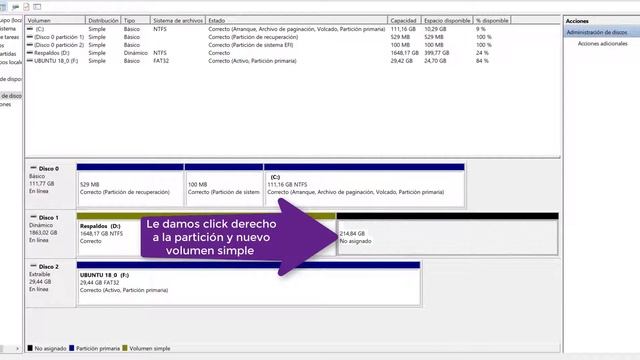The image size is (640, 360).
Task: Click the blue Partición primaria legend swatch
Action: pyautogui.click(x=71, y=348)
